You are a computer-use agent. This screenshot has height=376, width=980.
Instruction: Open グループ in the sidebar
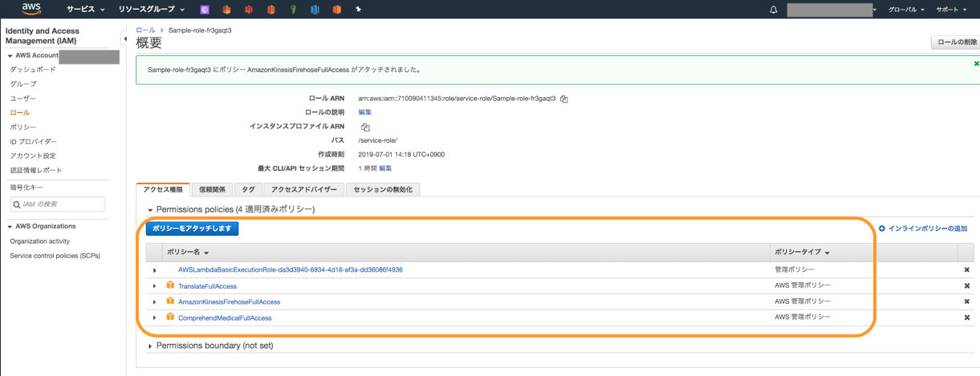pos(22,84)
